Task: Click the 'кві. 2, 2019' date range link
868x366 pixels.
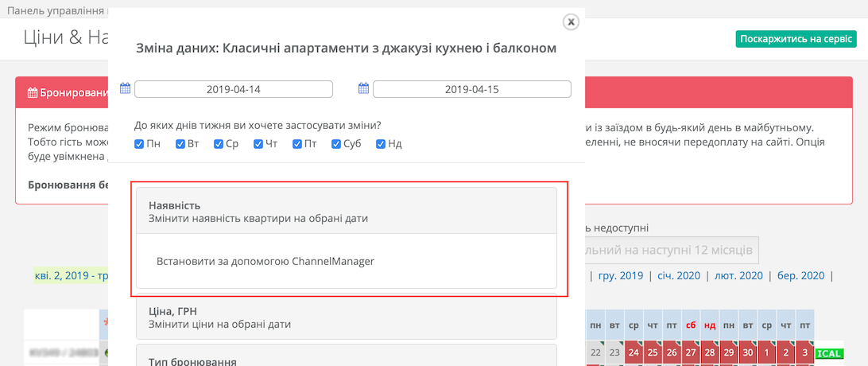Action: [72, 275]
